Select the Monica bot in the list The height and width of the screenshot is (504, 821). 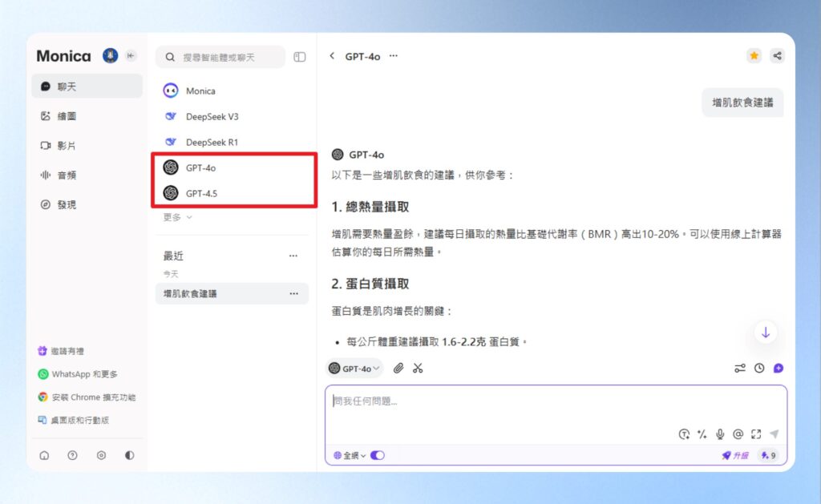coord(233,91)
